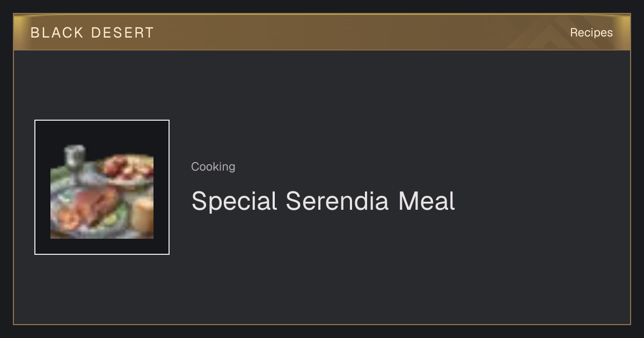
Task: Click the BLACK DESERT logo text
Action: 92,33
